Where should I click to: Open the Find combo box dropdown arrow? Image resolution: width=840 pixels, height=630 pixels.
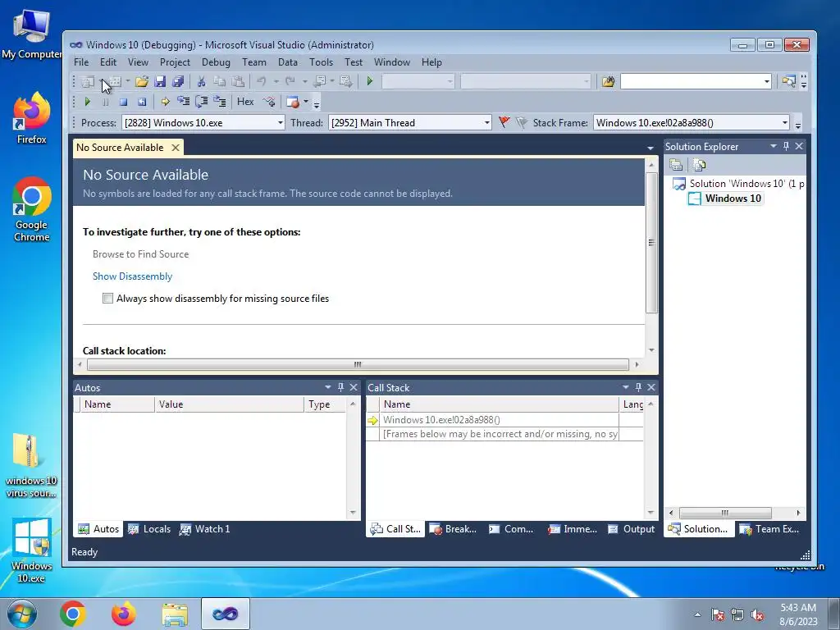(767, 81)
